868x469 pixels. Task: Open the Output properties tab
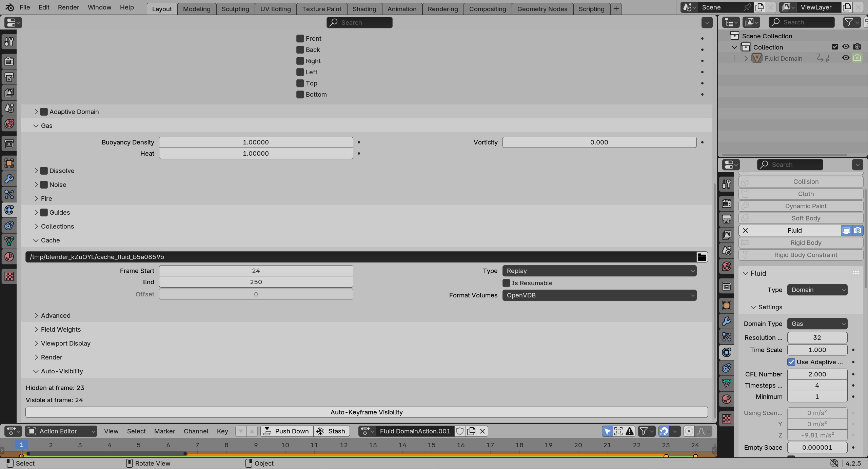point(727,219)
